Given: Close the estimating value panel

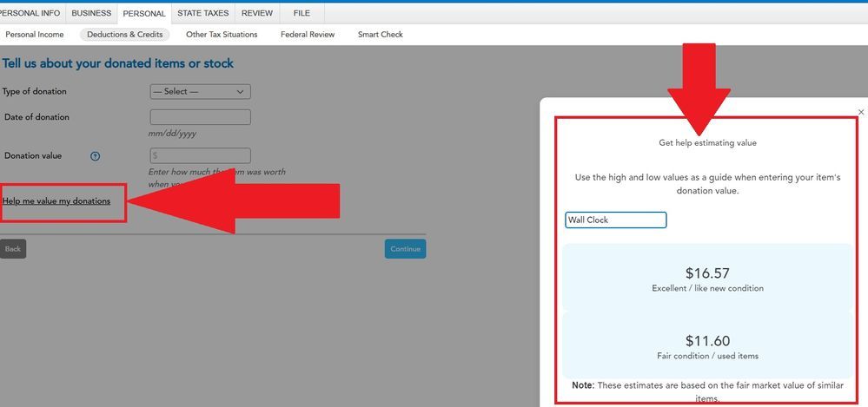Looking at the screenshot, I should pos(861,112).
